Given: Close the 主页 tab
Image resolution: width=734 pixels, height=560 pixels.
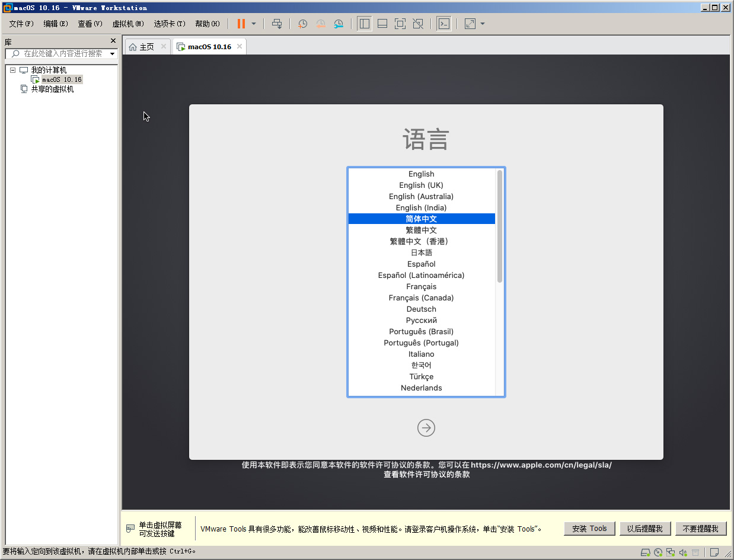Looking at the screenshot, I should [x=164, y=46].
